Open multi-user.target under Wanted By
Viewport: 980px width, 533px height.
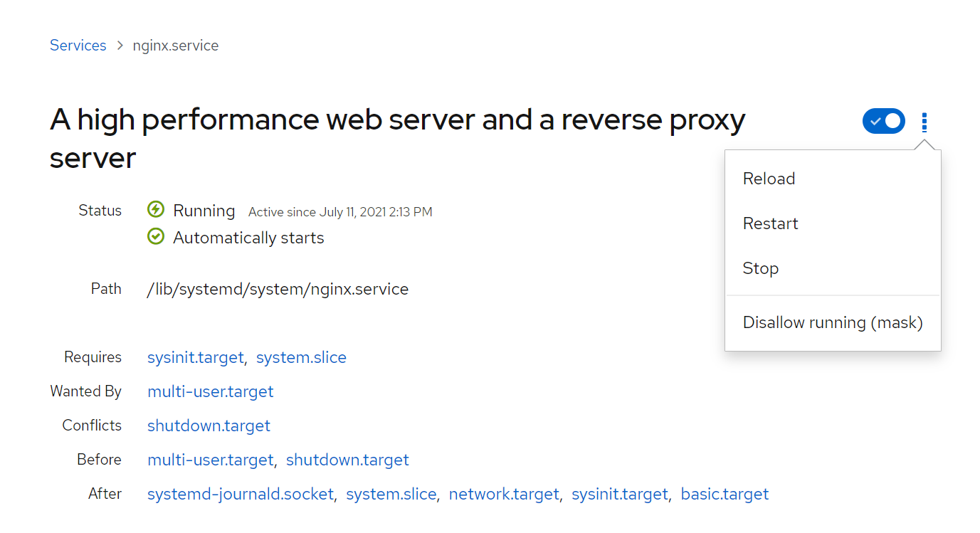211,391
